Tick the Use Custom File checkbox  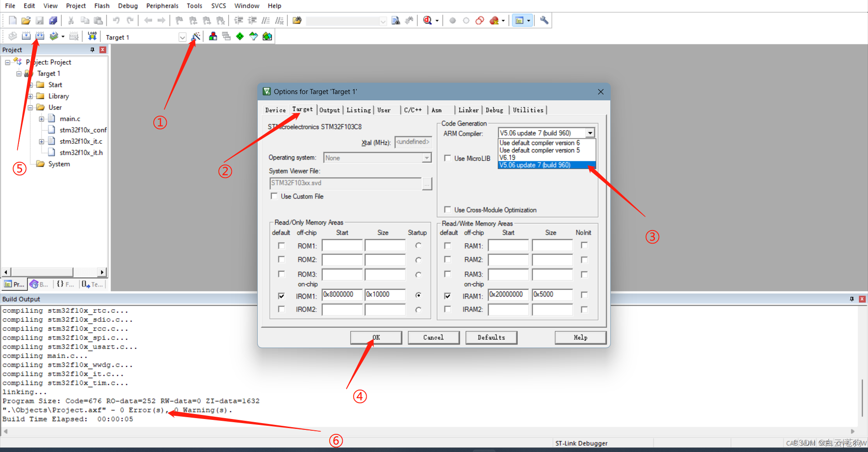[274, 196]
